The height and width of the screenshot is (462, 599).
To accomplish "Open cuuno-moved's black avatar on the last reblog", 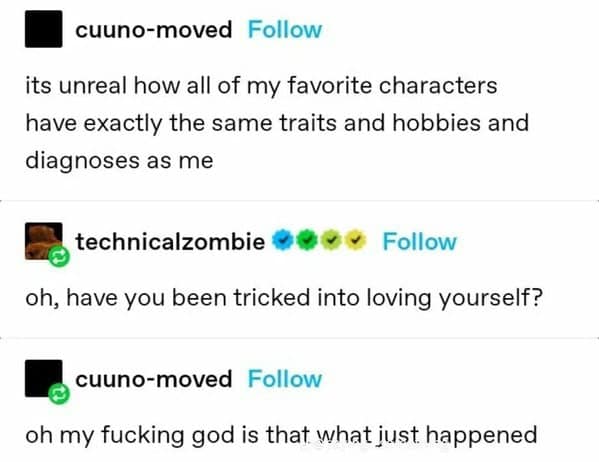I will (43, 378).
